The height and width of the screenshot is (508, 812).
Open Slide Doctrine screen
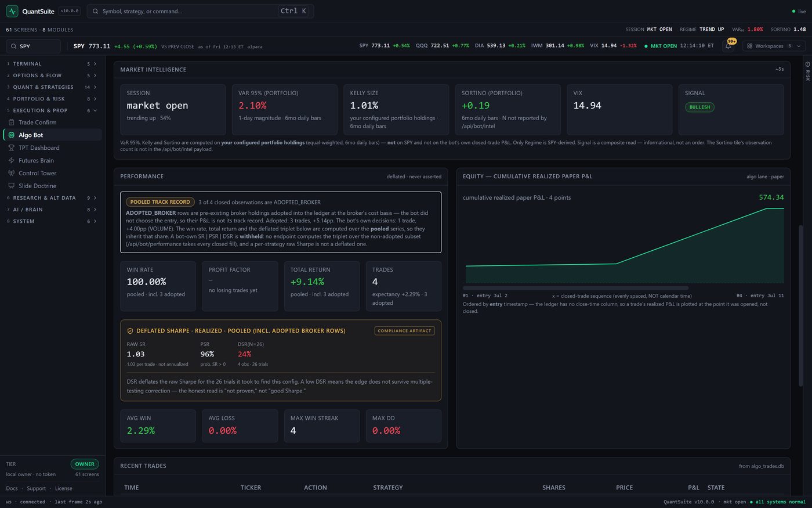point(52,186)
